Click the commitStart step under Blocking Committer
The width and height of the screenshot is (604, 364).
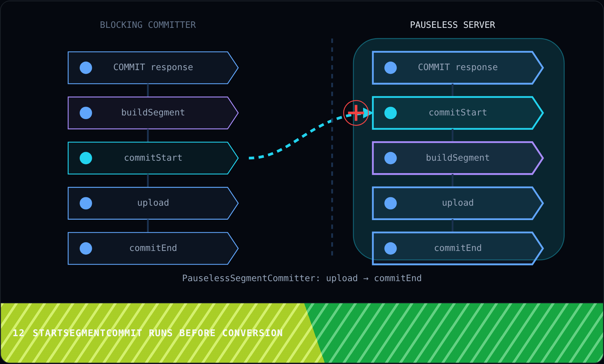153,158
